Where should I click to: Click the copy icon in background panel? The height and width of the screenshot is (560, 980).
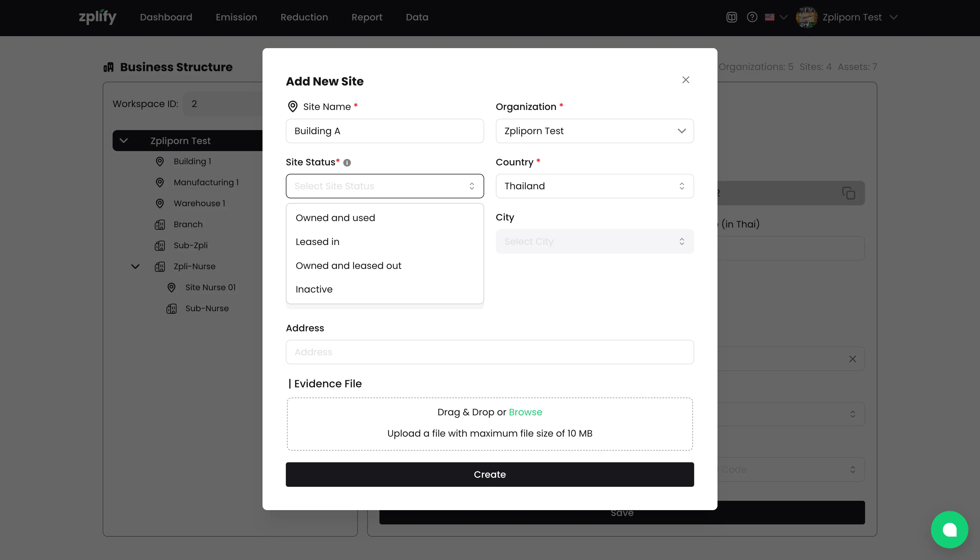[848, 193]
